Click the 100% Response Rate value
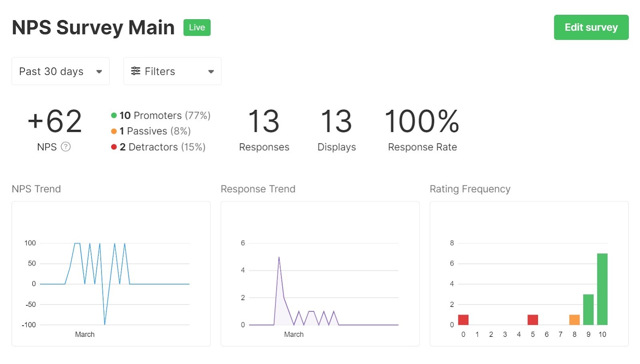 [x=422, y=121]
